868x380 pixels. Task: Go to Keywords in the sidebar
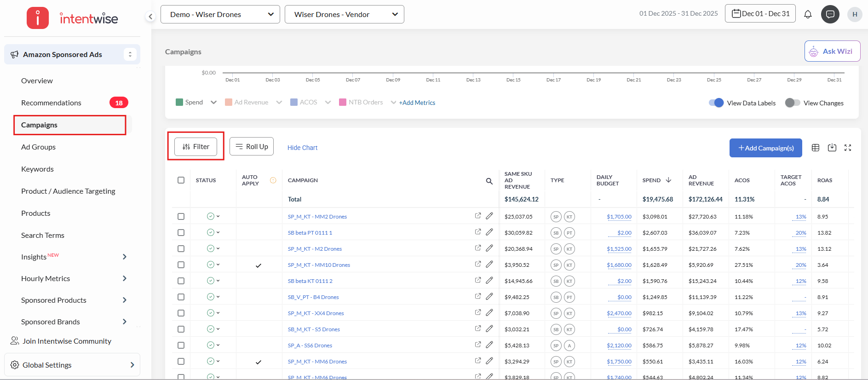(x=37, y=169)
